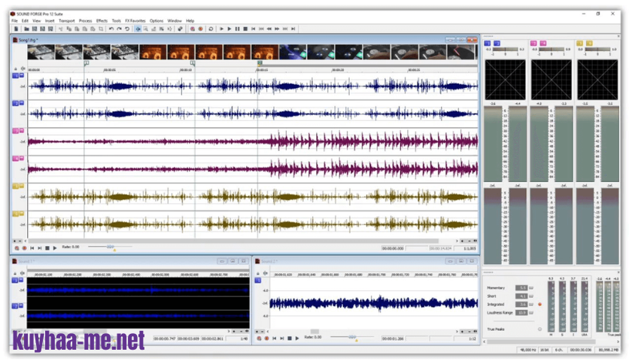Click the Crop/Trim toolbar icon
Image resolution: width=629 pixels, height=364 pixels.
[101, 29]
